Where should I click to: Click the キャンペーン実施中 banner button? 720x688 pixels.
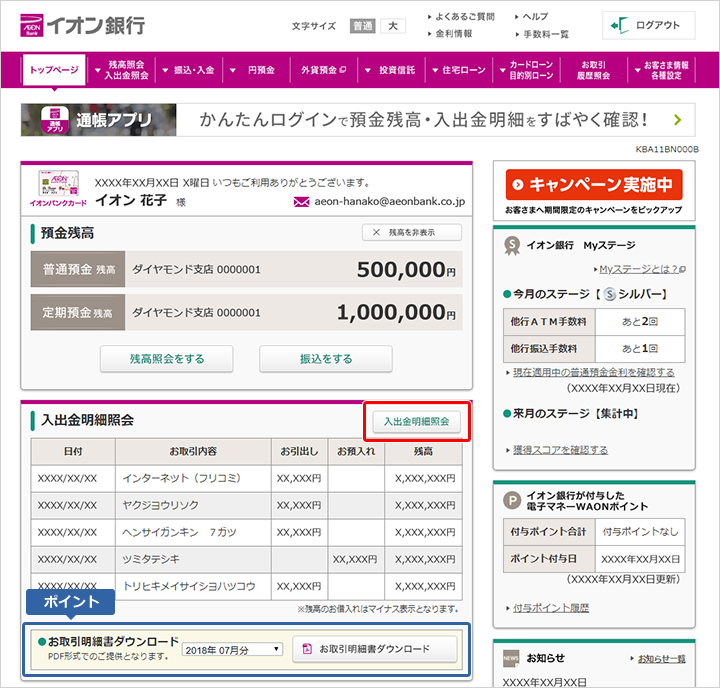(594, 185)
